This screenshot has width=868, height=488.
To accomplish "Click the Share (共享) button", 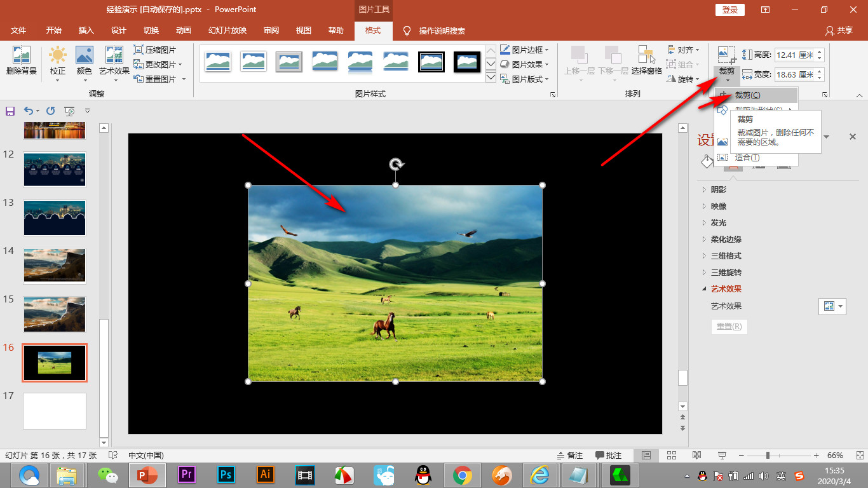I will click(839, 30).
